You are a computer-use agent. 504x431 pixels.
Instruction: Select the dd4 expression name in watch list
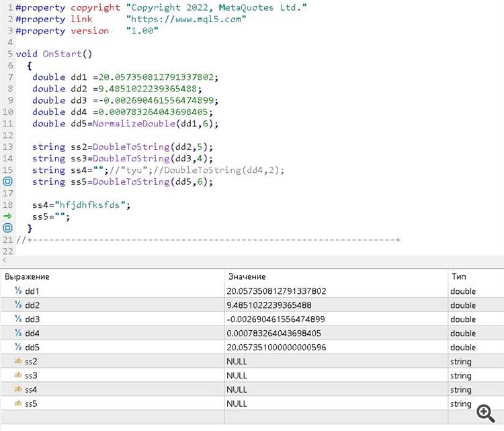32,334
